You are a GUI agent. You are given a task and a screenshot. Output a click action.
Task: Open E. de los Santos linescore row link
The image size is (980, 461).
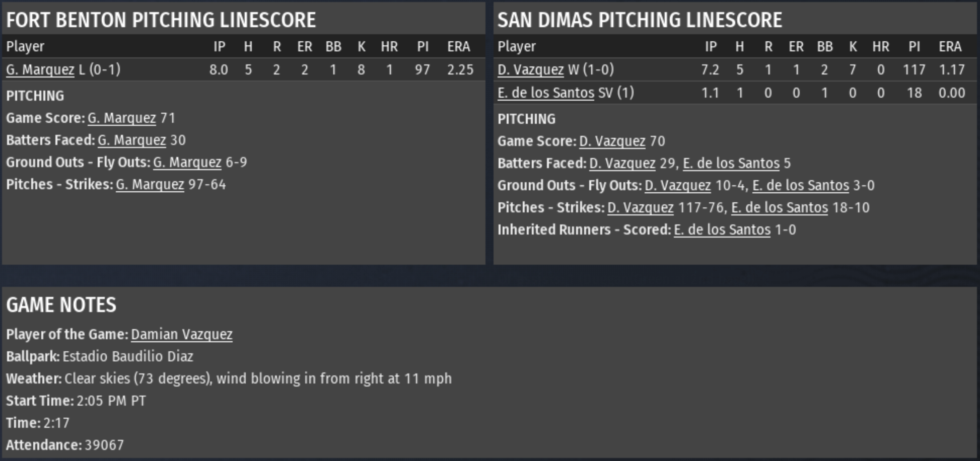pyautogui.click(x=545, y=93)
